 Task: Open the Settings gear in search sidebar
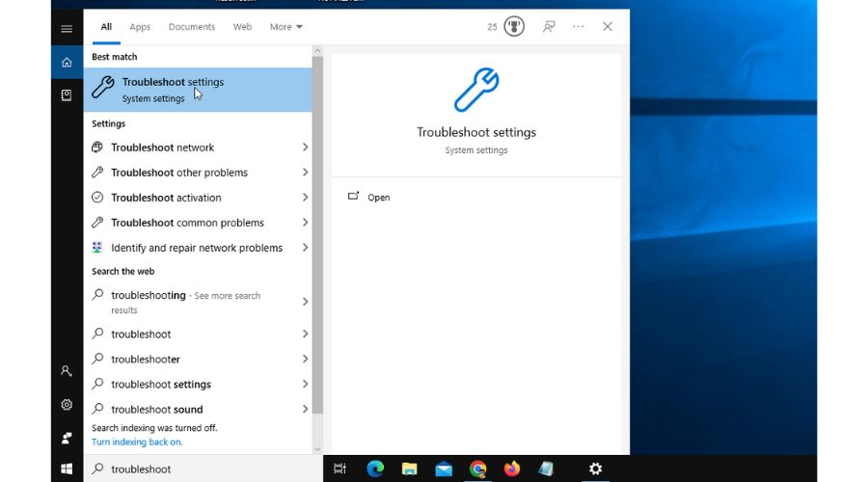coord(67,405)
